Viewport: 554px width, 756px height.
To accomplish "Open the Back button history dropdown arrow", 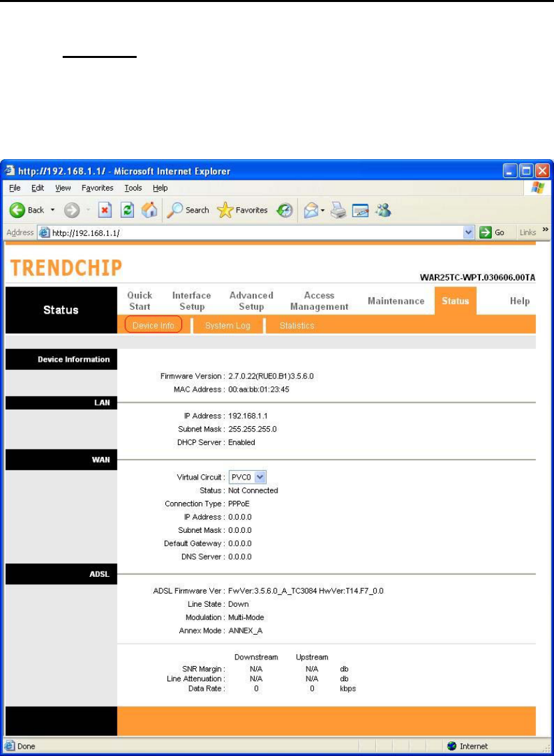I will (x=53, y=210).
